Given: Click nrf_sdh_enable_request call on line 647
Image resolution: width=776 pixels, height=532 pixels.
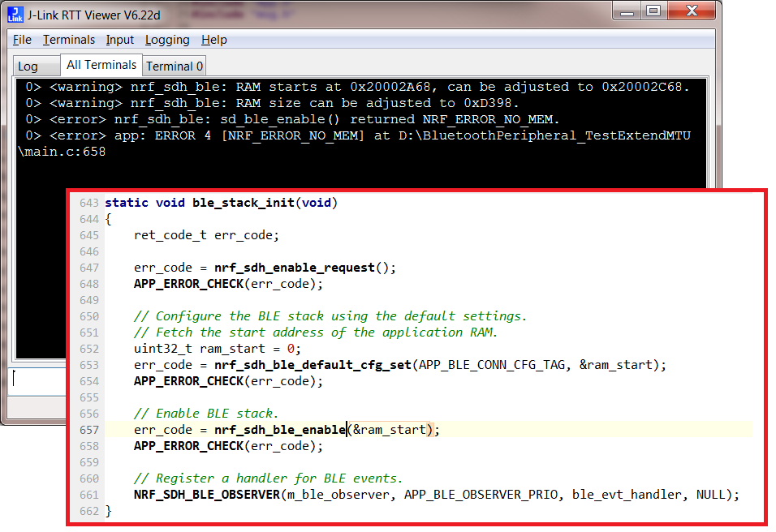Looking at the screenshot, I should coord(294,268).
